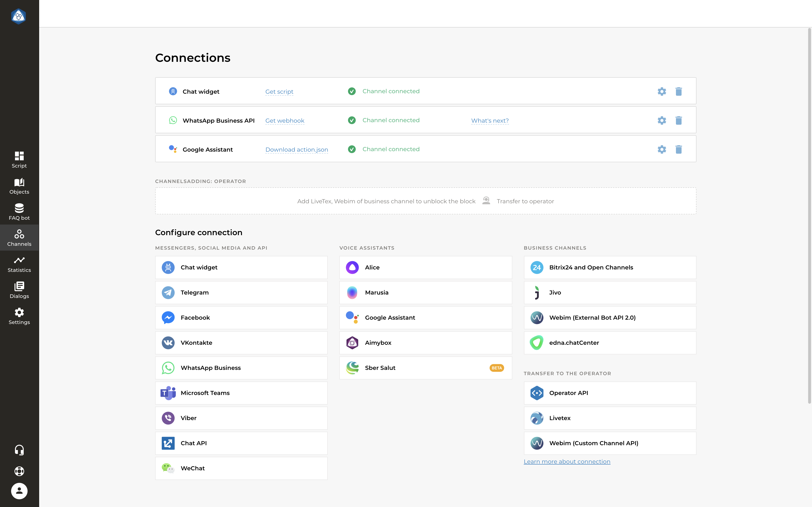Click the app logo at the top left

(19, 16)
